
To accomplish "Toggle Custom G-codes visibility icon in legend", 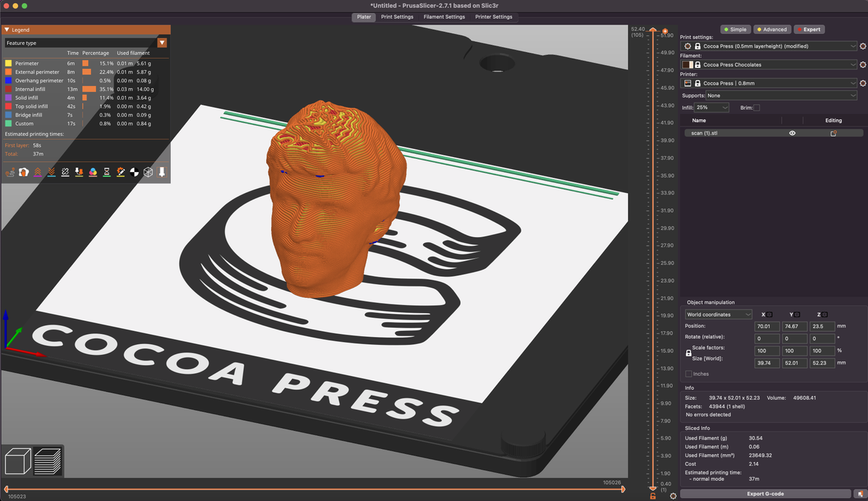I will (x=120, y=172).
